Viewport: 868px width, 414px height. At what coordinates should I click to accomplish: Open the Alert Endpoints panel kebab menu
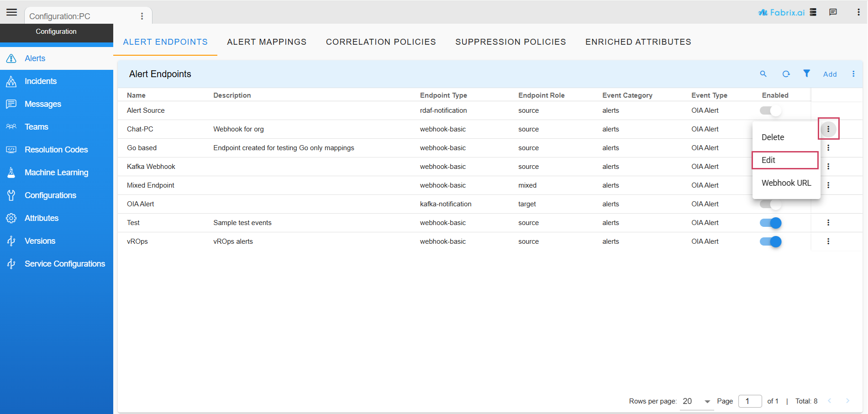pyautogui.click(x=853, y=74)
